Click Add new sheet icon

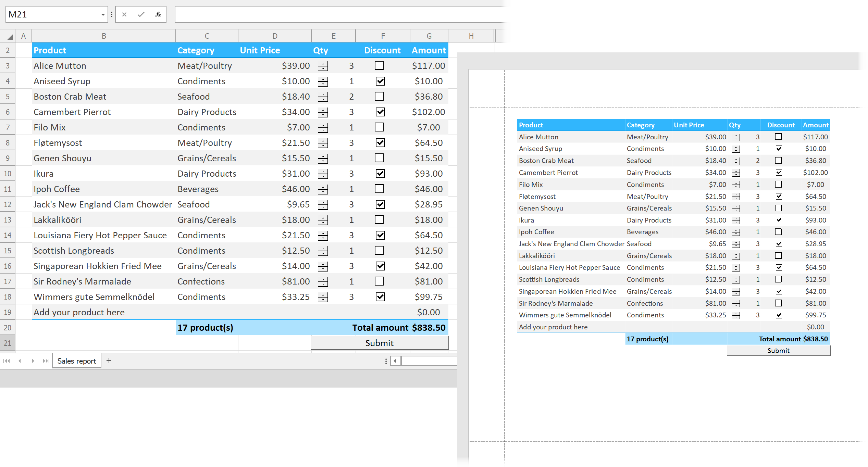pos(110,361)
